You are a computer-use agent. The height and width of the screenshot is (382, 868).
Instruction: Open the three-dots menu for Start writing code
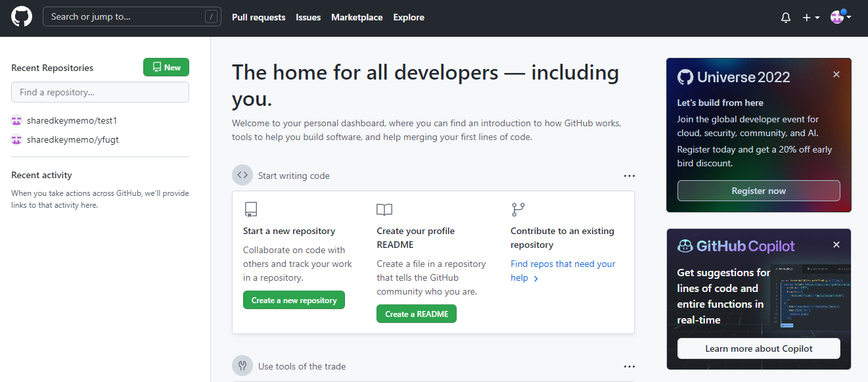(629, 176)
